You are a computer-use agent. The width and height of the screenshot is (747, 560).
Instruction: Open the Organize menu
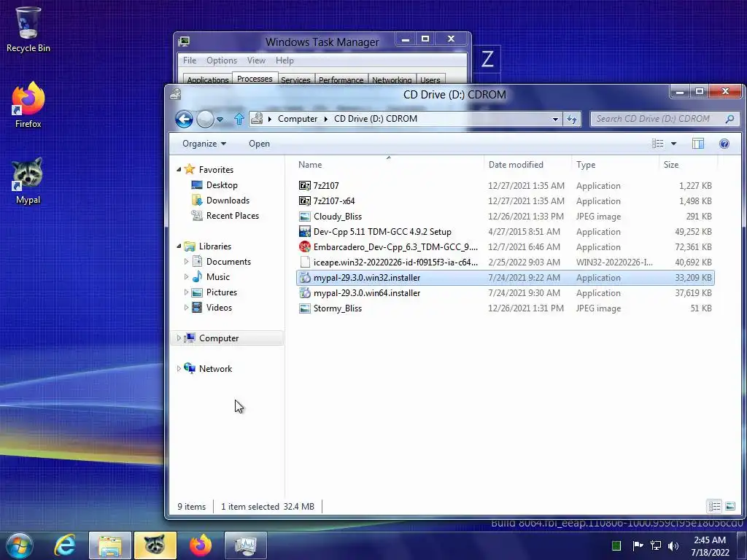coord(204,144)
